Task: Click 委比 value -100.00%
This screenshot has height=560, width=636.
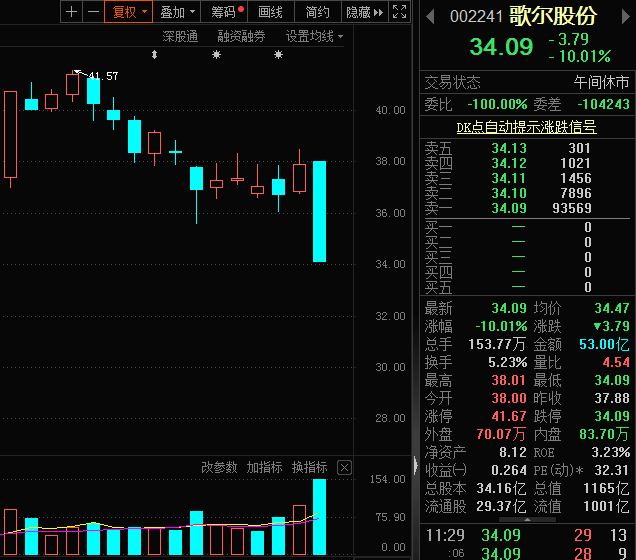Action: (497, 105)
